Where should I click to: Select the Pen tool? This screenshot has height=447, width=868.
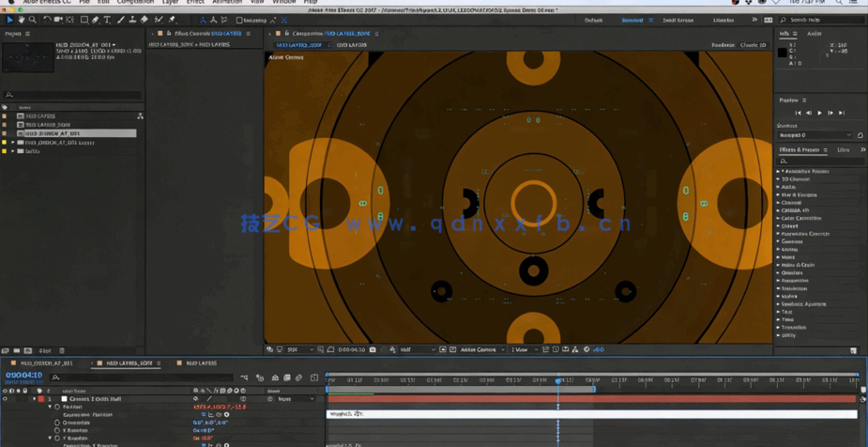pos(95,20)
